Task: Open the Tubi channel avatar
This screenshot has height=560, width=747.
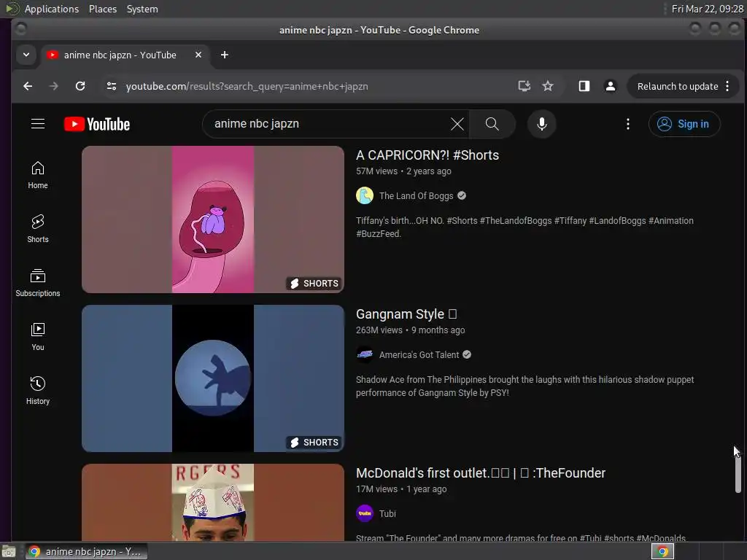Action: [x=365, y=513]
